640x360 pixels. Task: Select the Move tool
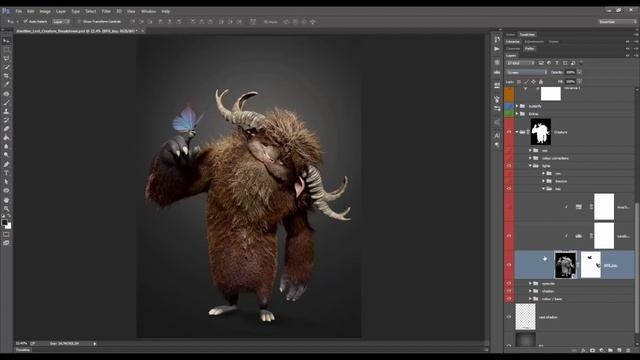pos(6,41)
